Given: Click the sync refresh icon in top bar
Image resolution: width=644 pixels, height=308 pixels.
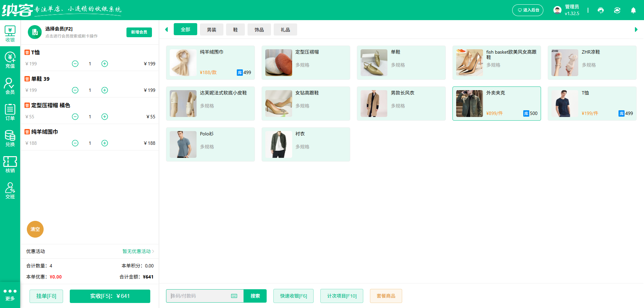Looking at the screenshot, I should [x=617, y=10].
